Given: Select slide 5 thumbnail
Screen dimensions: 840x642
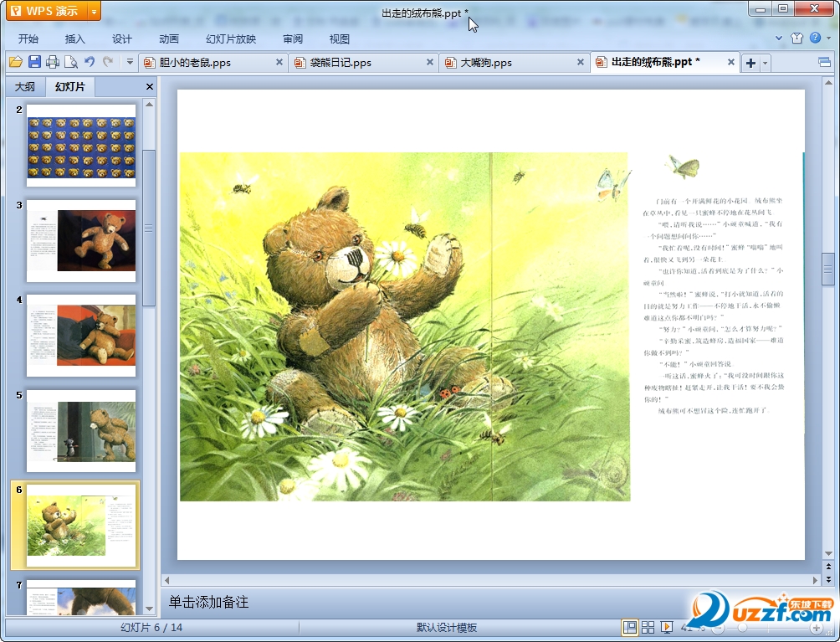Looking at the screenshot, I should click(81, 431).
